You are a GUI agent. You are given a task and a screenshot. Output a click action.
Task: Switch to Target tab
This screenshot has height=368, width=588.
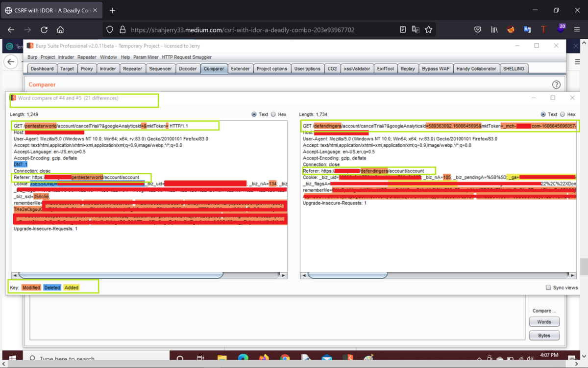[67, 69]
